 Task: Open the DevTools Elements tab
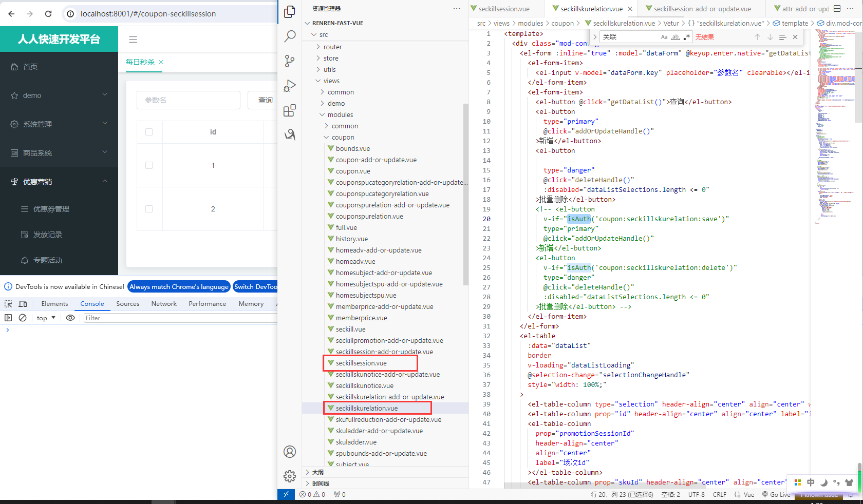[x=54, y=304]
